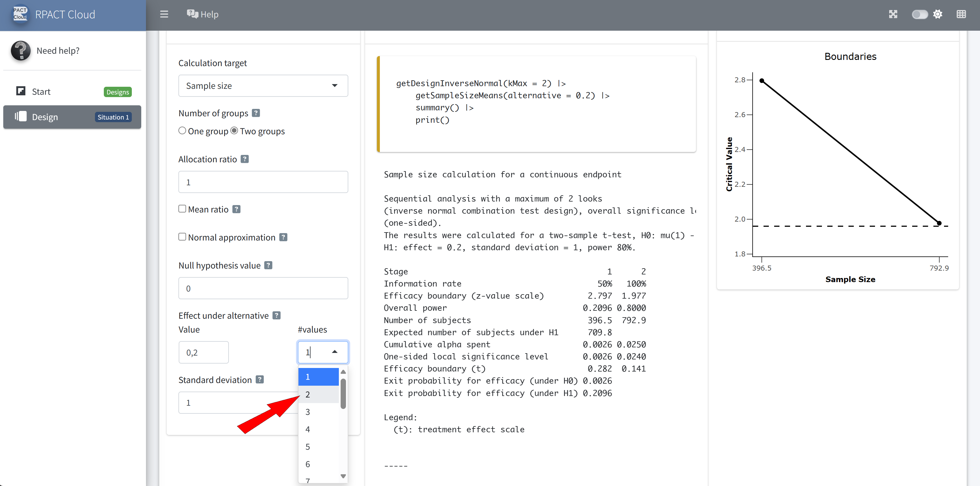Toggle the dark mode switch in header
Image resolution: width=980 pixels, height=486 pixels.
[x=919, y=14]
